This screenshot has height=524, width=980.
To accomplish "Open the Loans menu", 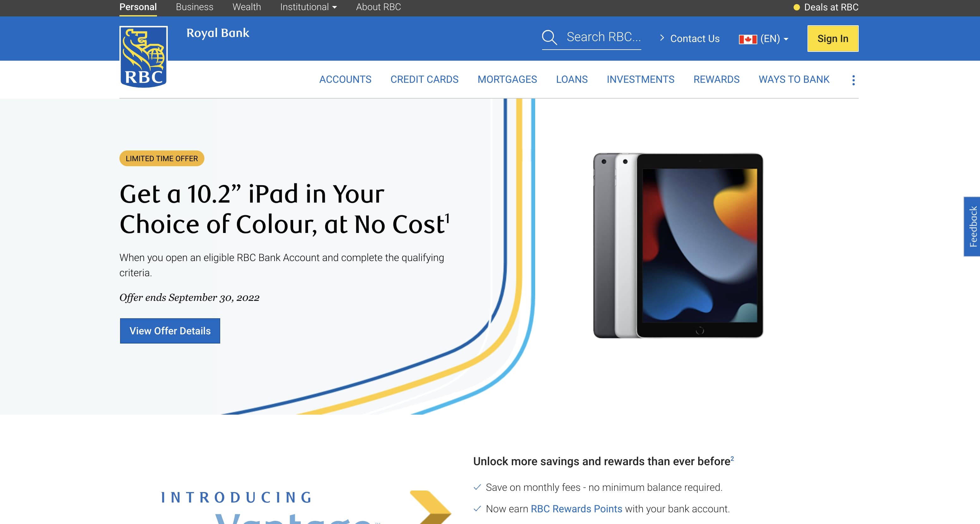I will tap(572, 80).
